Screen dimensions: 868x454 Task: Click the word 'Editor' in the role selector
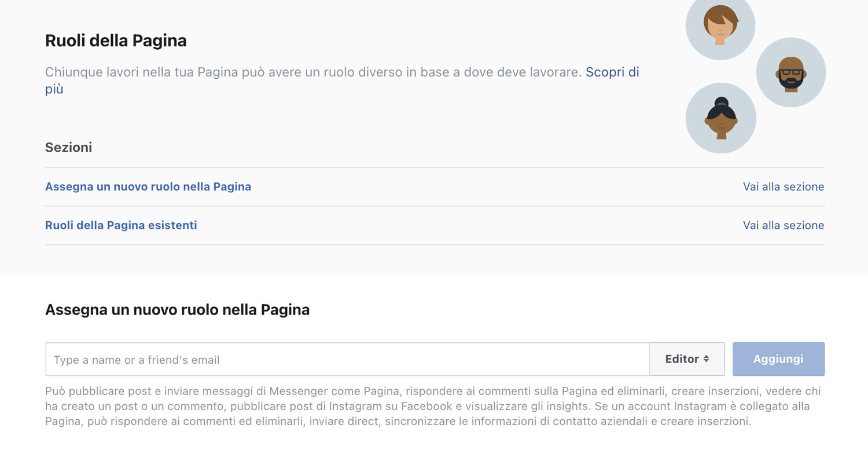click(x=682, y=359)
